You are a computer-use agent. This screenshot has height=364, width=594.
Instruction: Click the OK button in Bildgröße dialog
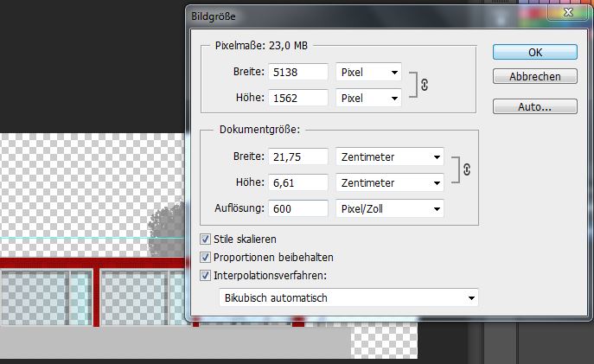point(535,52)
